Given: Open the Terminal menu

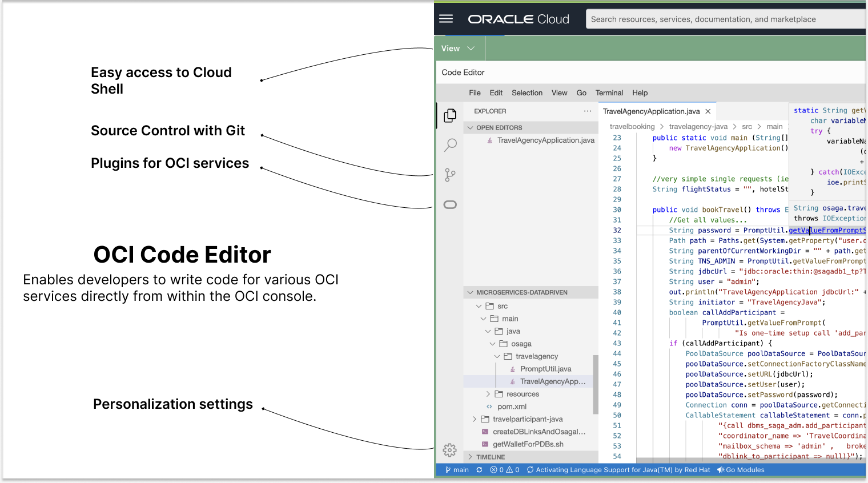Looking at the screenshot, I should click(x=609, y=92).
